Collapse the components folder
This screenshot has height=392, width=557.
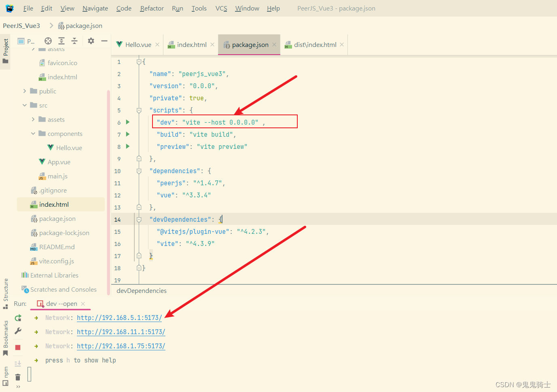click(33, 133)
